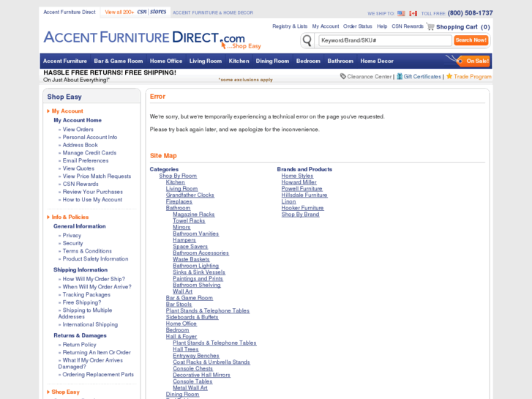Open the Kitchen nav menu
Viewport: 532px width, 399px height.
click(x=239, y=61)
